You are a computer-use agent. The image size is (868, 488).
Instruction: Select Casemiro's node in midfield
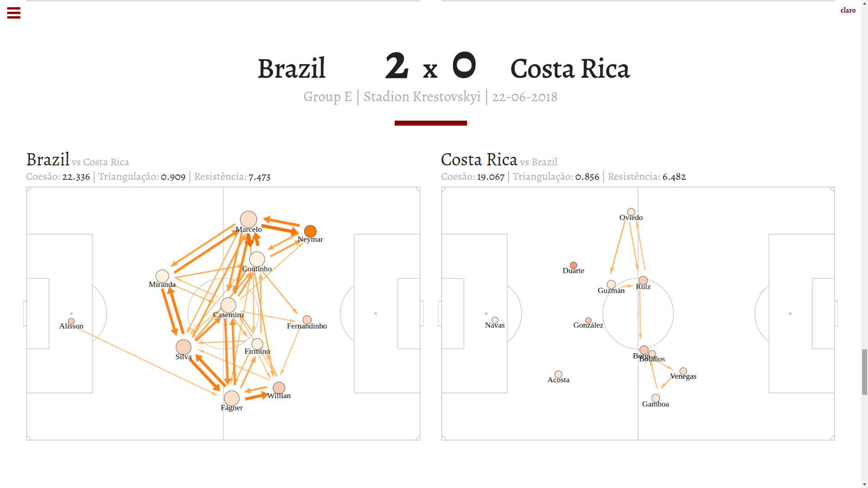tap(228, 305)
